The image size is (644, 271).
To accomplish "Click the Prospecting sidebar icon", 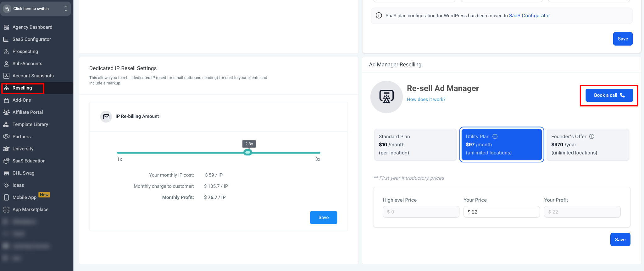I will [6, 51].
